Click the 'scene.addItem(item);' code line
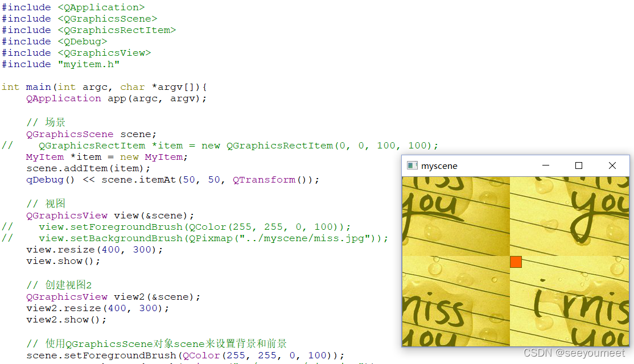 coord(88,168)
